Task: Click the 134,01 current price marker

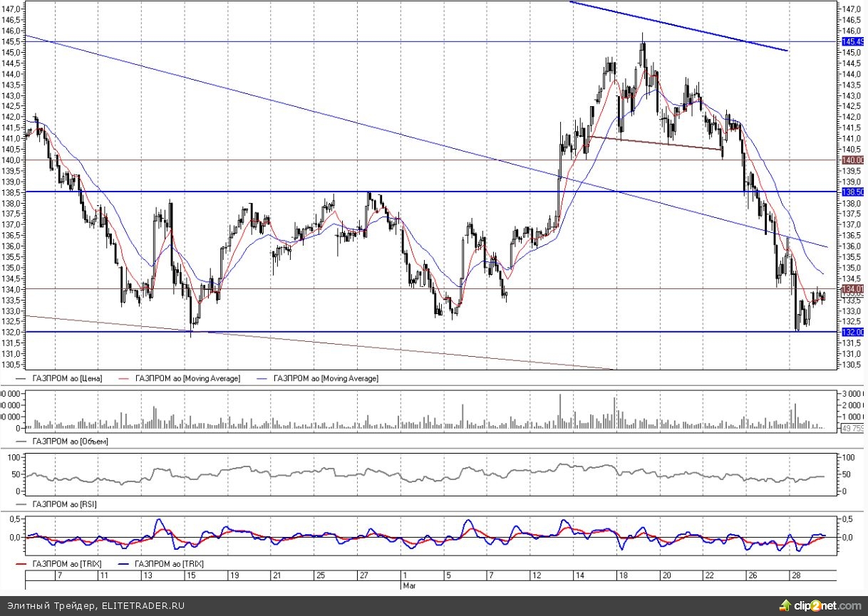Action: [852, 289]
